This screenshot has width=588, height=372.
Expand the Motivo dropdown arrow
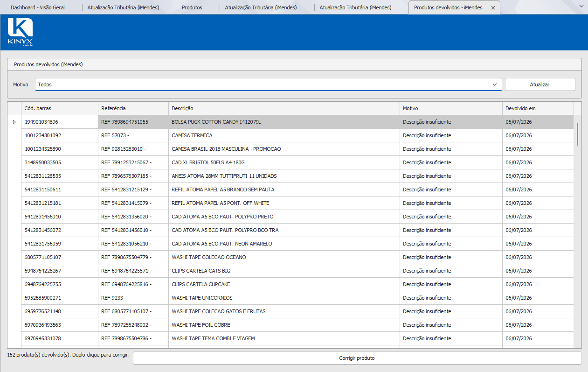pyautogui.click(x=495, y=84)
